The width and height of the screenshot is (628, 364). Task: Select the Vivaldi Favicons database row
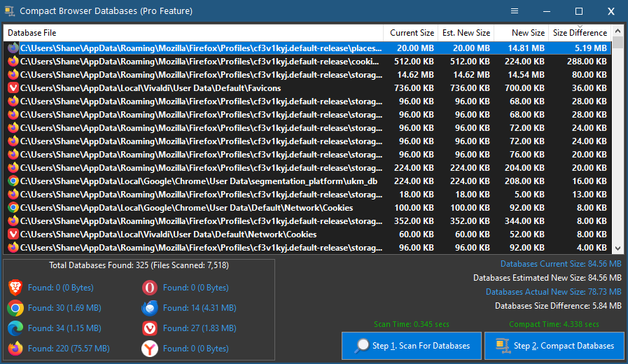307,88
